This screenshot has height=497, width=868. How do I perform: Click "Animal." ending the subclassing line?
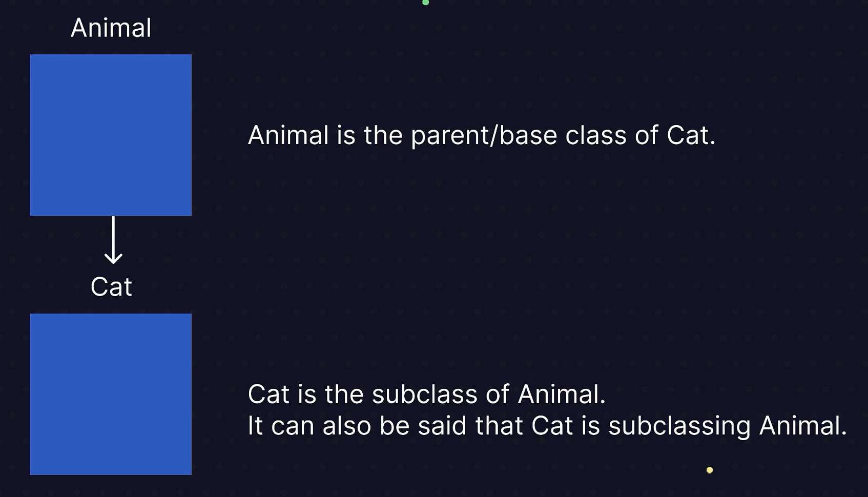point(803,426)
